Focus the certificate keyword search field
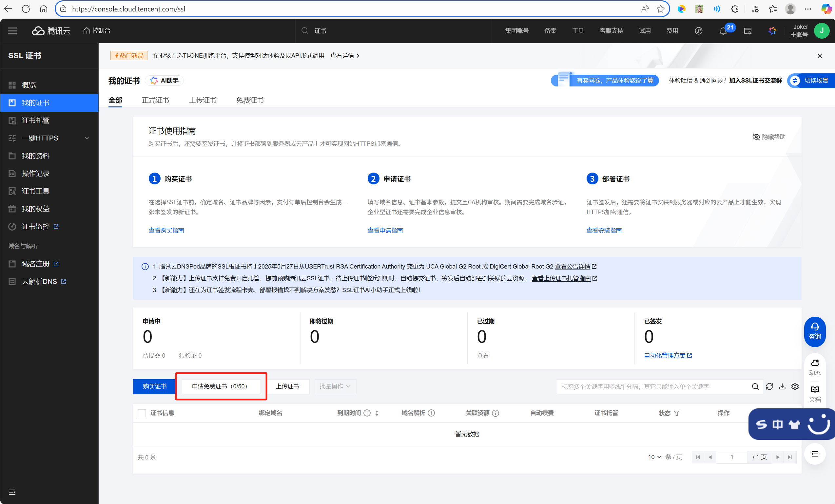Image resolution: width=835 pixels, height=504 pixels. point(651,386)
